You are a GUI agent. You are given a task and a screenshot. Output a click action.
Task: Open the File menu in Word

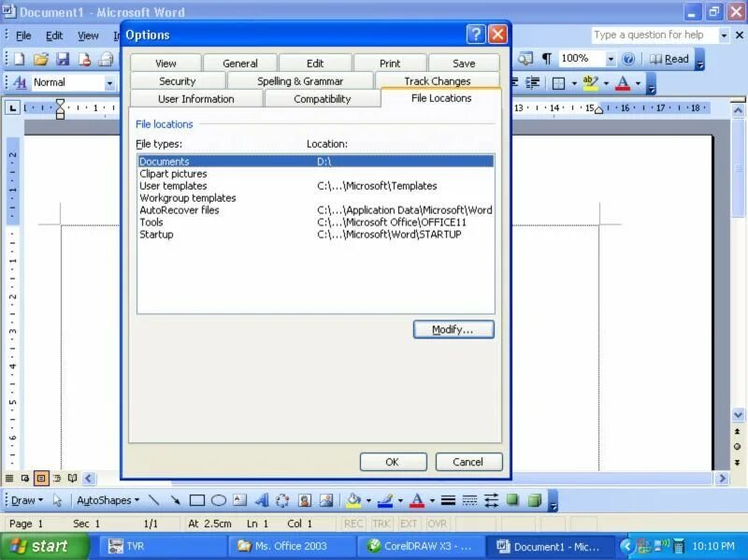pyautogui.click(x=23, y=36)
